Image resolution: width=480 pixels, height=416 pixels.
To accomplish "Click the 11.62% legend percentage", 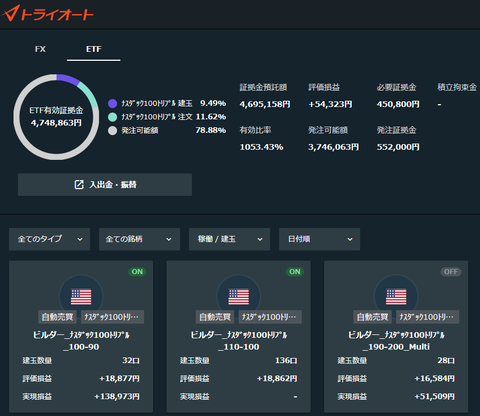I will click(x=211, y=117).
